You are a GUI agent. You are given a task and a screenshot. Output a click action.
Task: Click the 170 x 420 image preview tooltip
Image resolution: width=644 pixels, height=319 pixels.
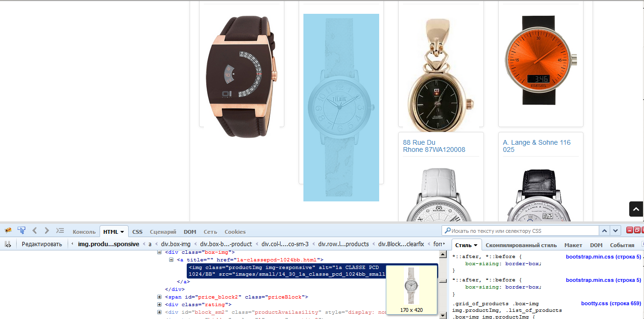tap(412, 289)
